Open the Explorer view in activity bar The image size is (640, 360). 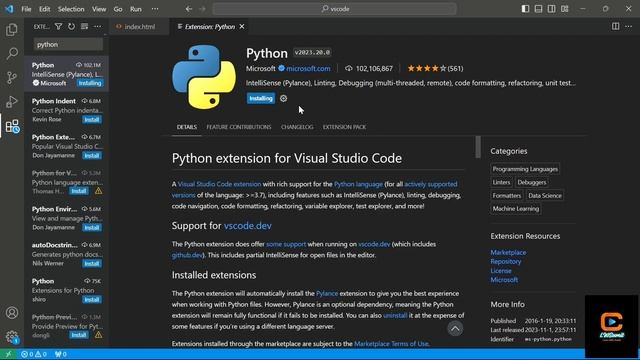coord(12,29)
